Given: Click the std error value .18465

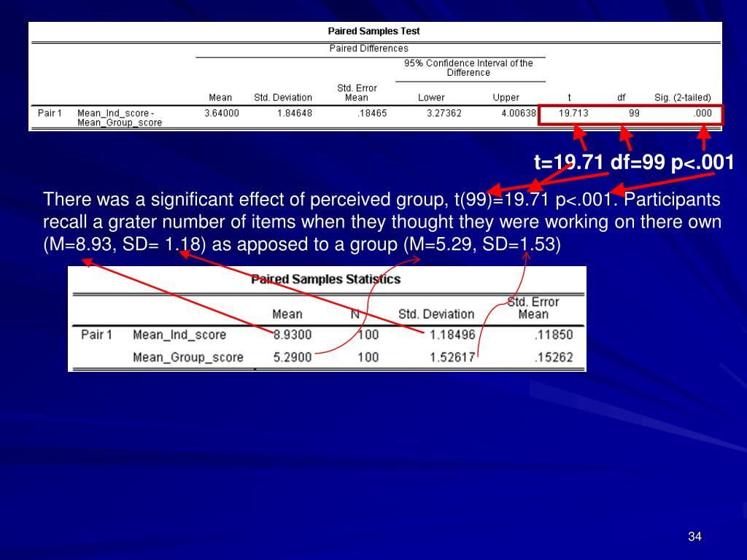Looking at the screenshot, I should [372, 113].
